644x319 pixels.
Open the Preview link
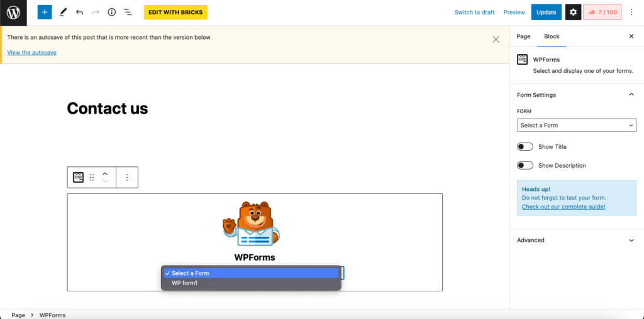(514, 13)
